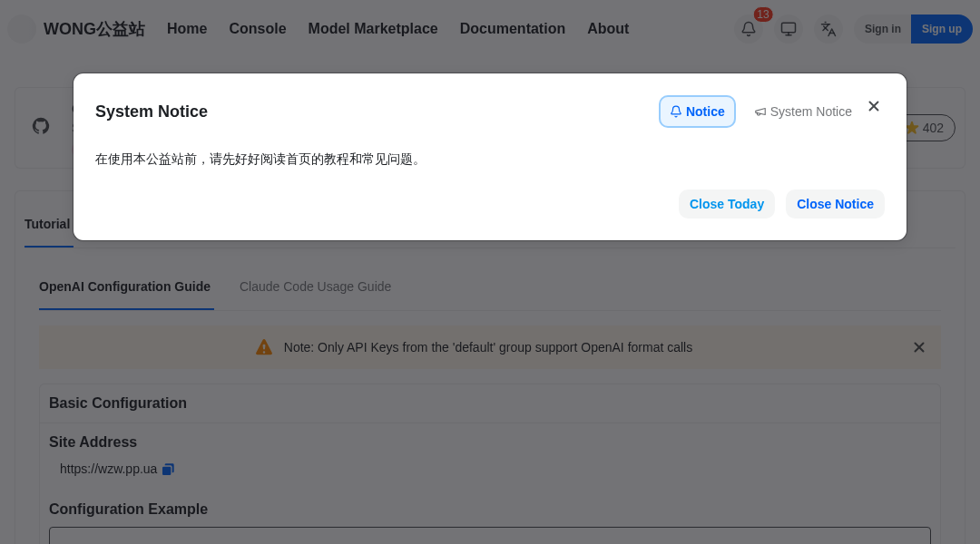This screenshot has height=544, width=980.
Task: Click the orange warning triangle icon
Action: point(264,347)
